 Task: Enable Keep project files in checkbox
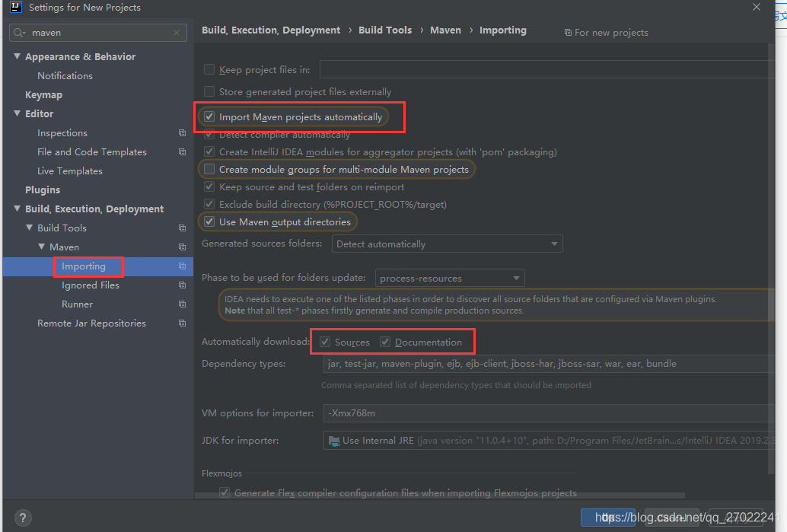[209, 70]
